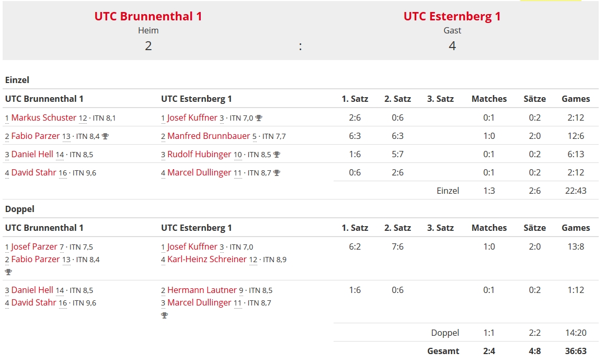Open Karl-Heinz Schreiner player profile
The height and width of the screenshot is (364, 606).
pyautogui.click(x=207, y=259)
